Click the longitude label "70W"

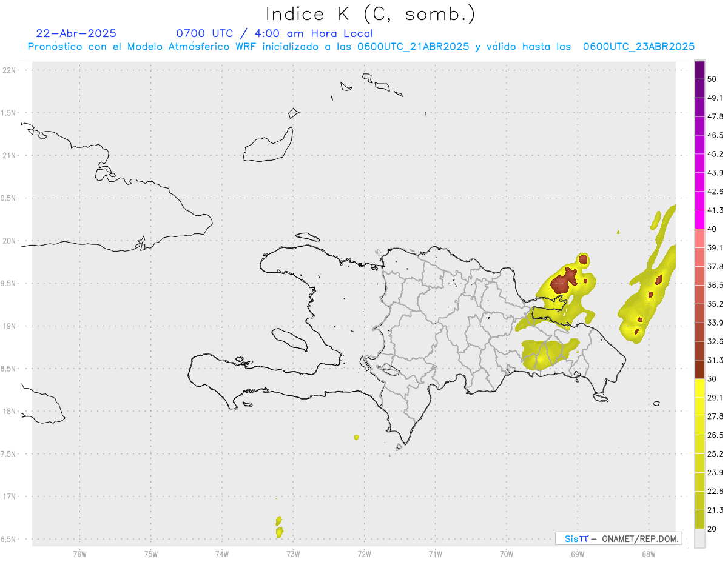pyautogui.click(x=507, y=554)
